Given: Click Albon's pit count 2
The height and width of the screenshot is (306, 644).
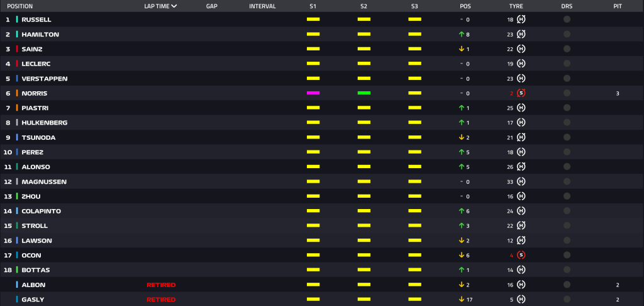Looking at the screenshot, I should point(618,285).
